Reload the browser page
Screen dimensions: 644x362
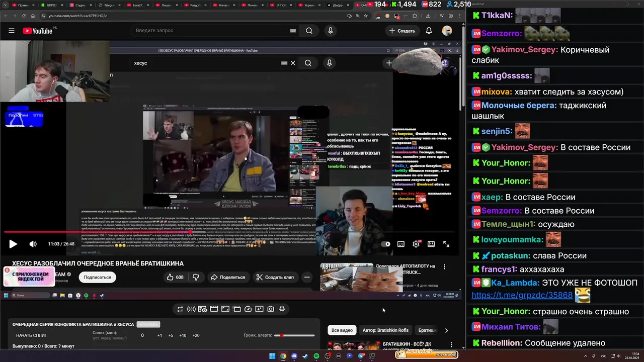point(24,16)
